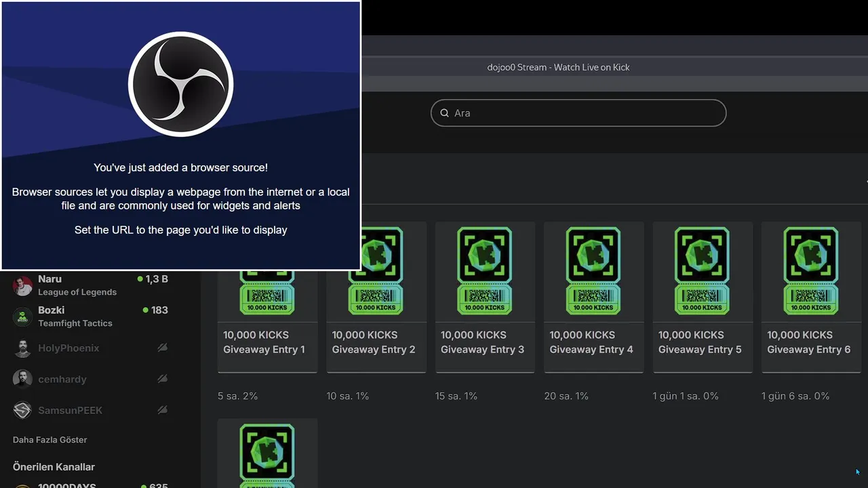Open Giveaway Entry 6 ticket image
The width and height of the screenshot is (868, 488).
click(x=810, y=270)
